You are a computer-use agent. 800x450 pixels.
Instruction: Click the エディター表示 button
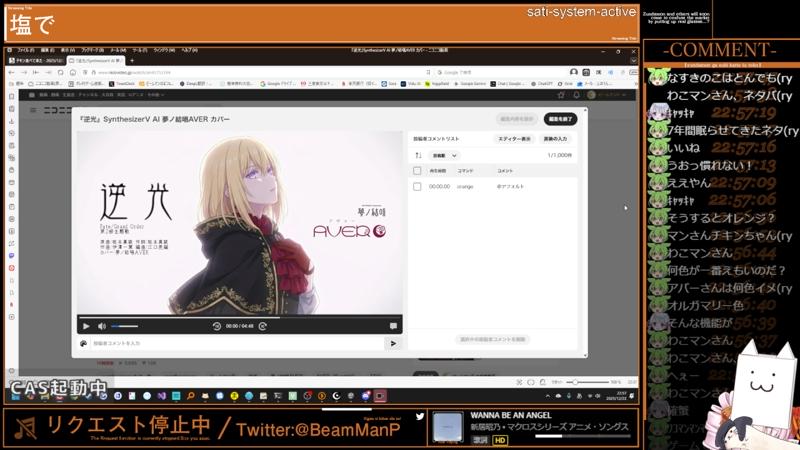[x=514, y=139]
